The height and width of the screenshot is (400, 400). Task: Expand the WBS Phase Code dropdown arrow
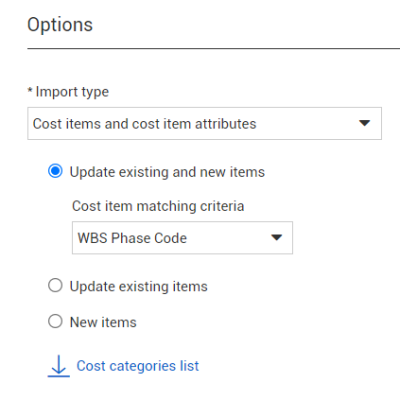coord(276,238)
